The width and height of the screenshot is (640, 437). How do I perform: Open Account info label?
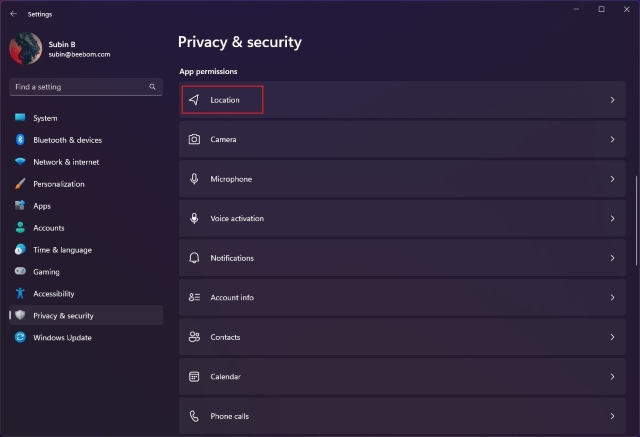232,297
